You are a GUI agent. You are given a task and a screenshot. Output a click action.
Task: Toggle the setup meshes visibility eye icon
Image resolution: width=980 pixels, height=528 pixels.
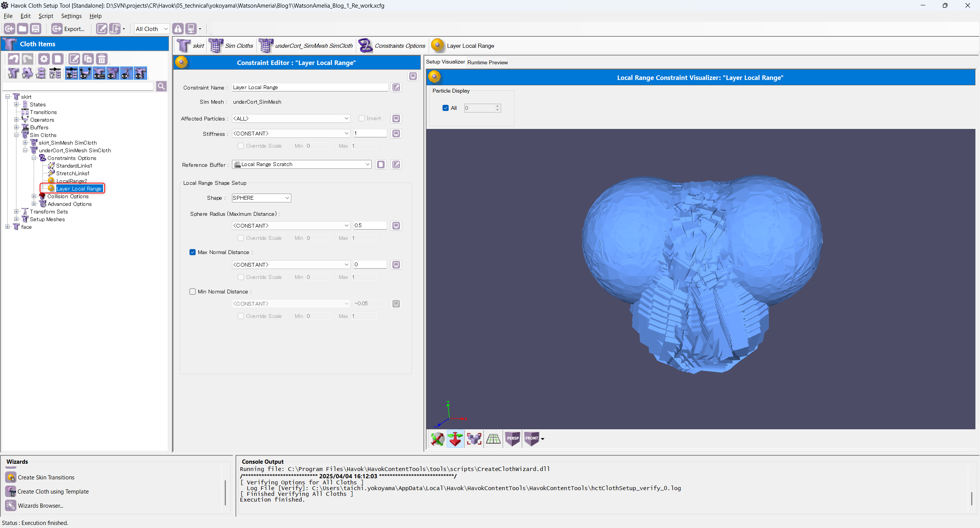[x=140, y=73]
